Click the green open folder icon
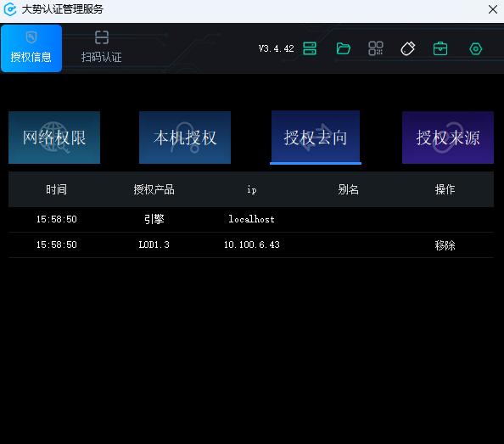Screen dimensions: 504x444 (343, 49)
